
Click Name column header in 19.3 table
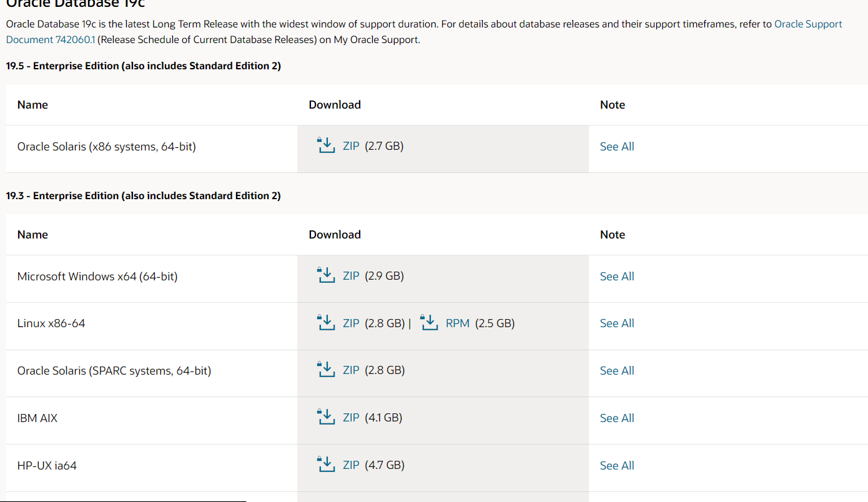32,235
